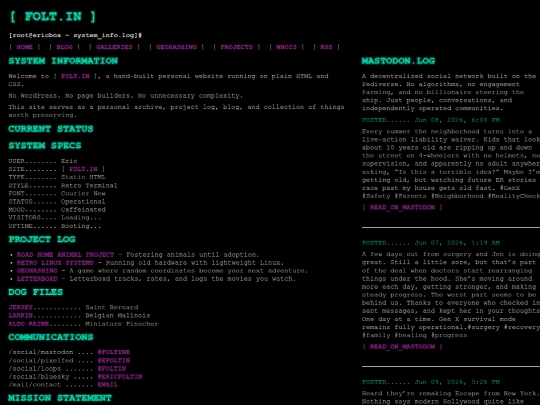
Task: Click the UPTIME Booting row
Action: click(x=55, y=226)
